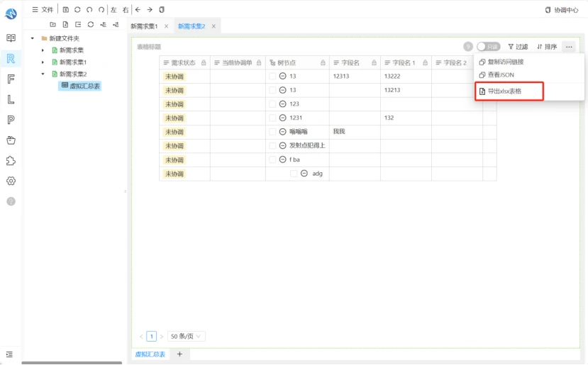The image size is (588, 365).
Task: Click the 需求状态 column lock icon
Action: [204, 62]
